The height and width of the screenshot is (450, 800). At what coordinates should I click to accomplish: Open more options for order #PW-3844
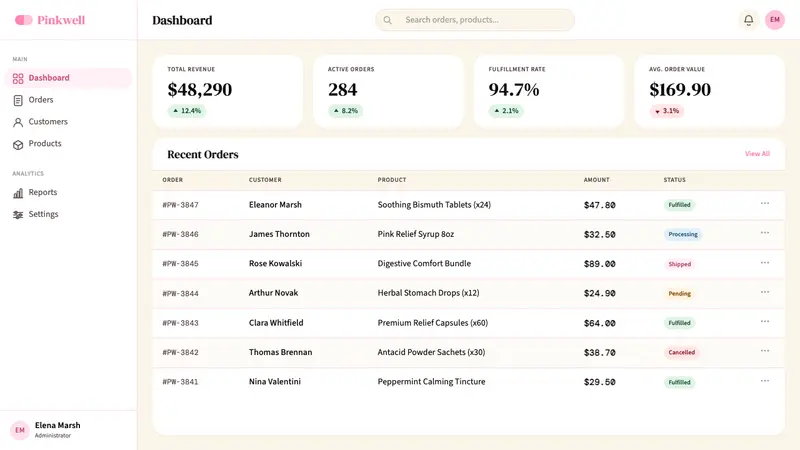pyautogui.click(x=765, y=292)
